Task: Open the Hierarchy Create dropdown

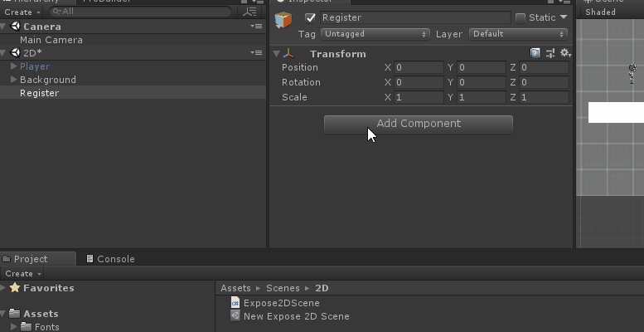Action: click(22, 12)
